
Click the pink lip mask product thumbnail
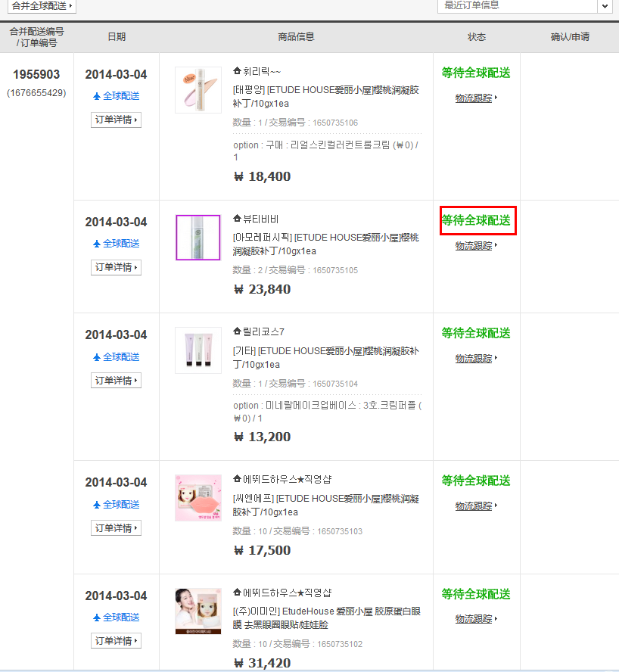coord(198,498)
